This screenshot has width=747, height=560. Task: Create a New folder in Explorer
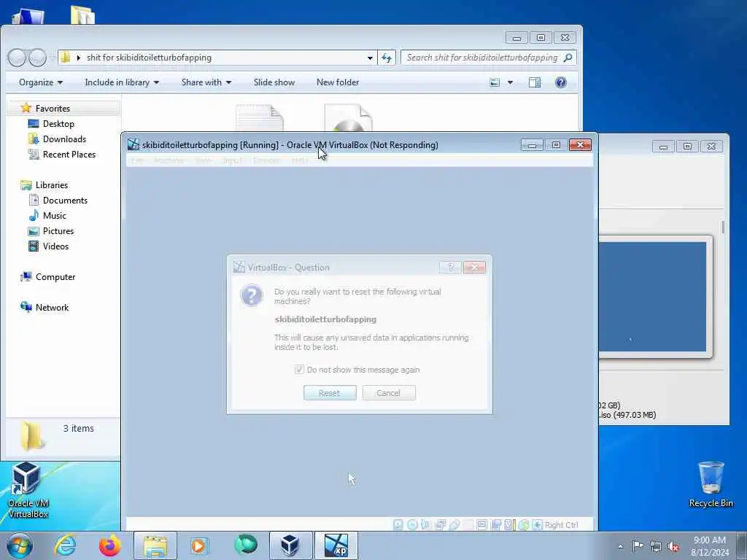pyautogui.click(x=338, y=82)
